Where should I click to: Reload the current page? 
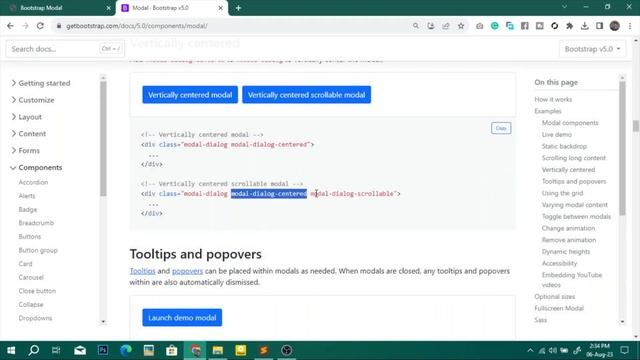tap(40, 26)
